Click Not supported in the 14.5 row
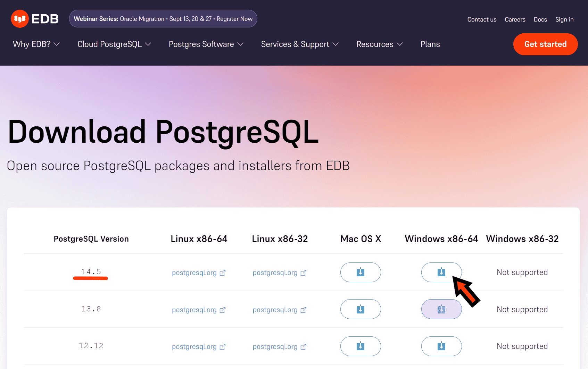 522,272
